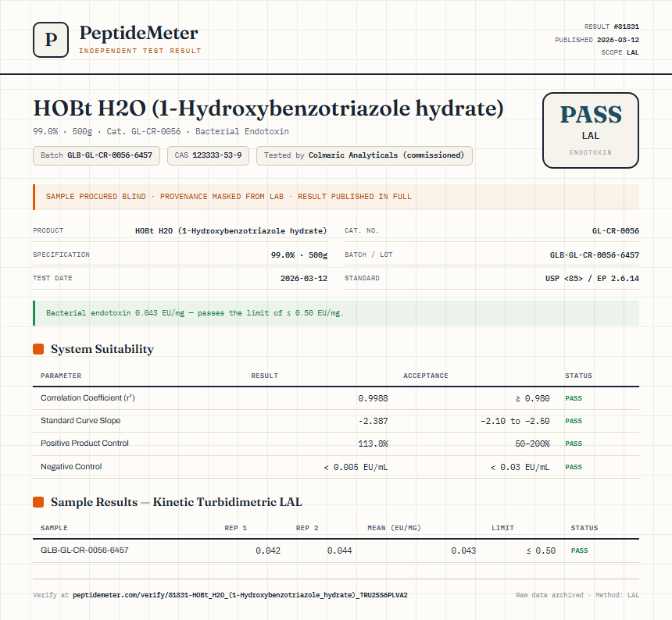Click the product subtitle line with Cat. GL-CR-0056
672x620 pixels.
tap(161, 131)
